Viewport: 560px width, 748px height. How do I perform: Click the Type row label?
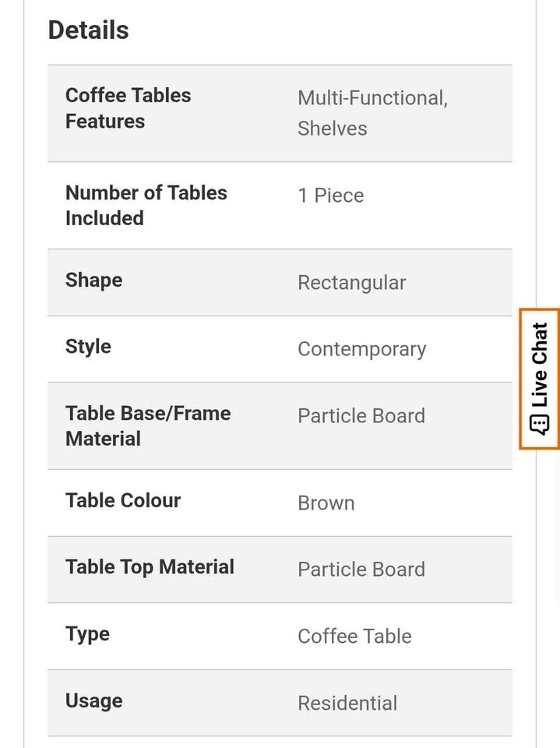pos(87,634)
